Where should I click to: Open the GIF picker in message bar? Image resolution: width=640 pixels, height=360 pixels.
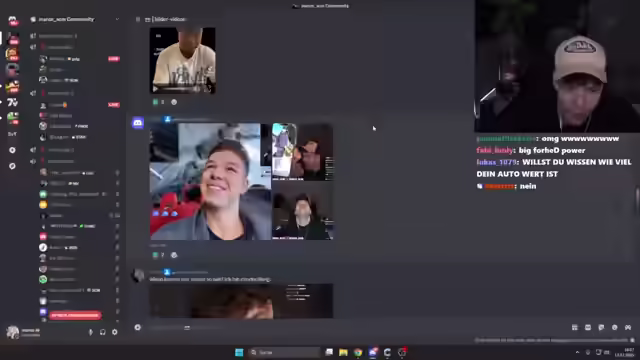point(588,327)
